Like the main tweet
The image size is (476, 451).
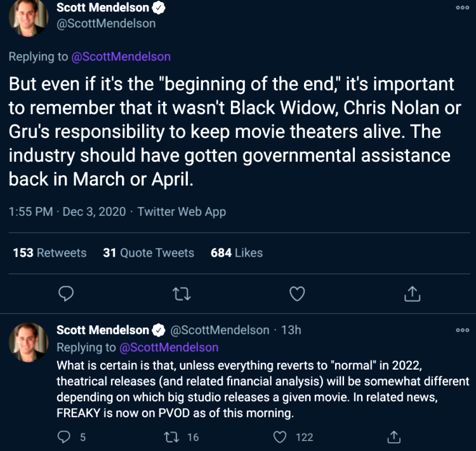297,293
